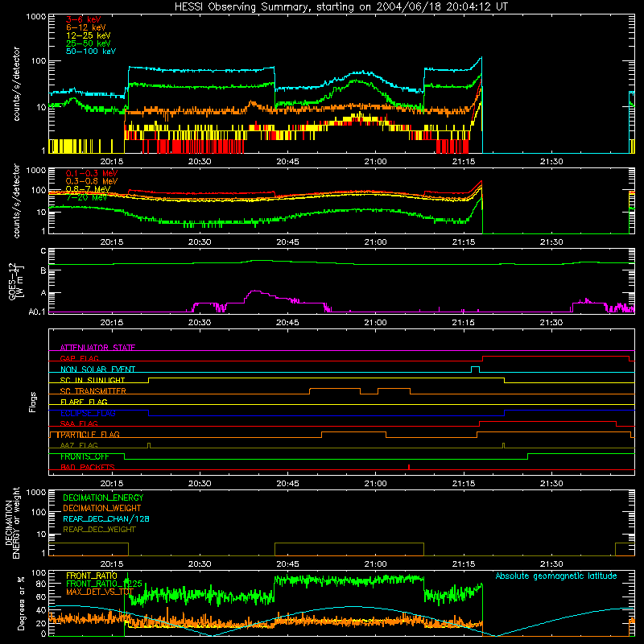Click the 7-20 MeV legend entry
This screenshot has width=644, height=644.
(87, 197)
